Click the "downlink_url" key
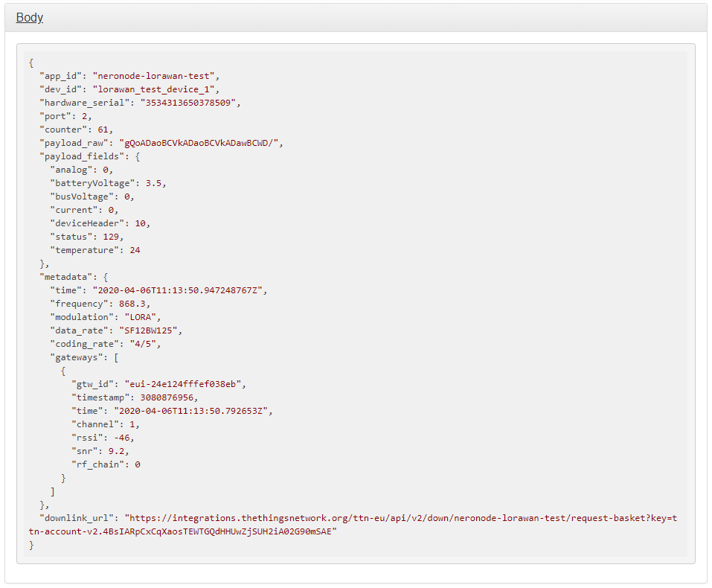The width and height of the screenshot is (712, 588). point(77,518)
